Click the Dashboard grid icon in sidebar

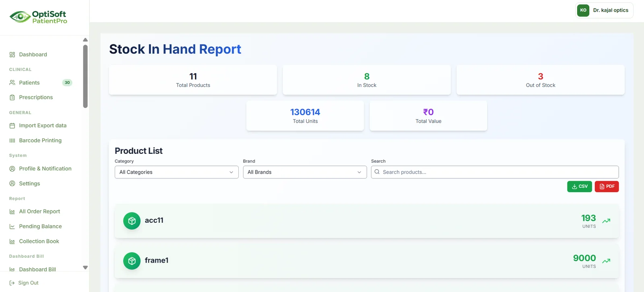coord(12,55)
